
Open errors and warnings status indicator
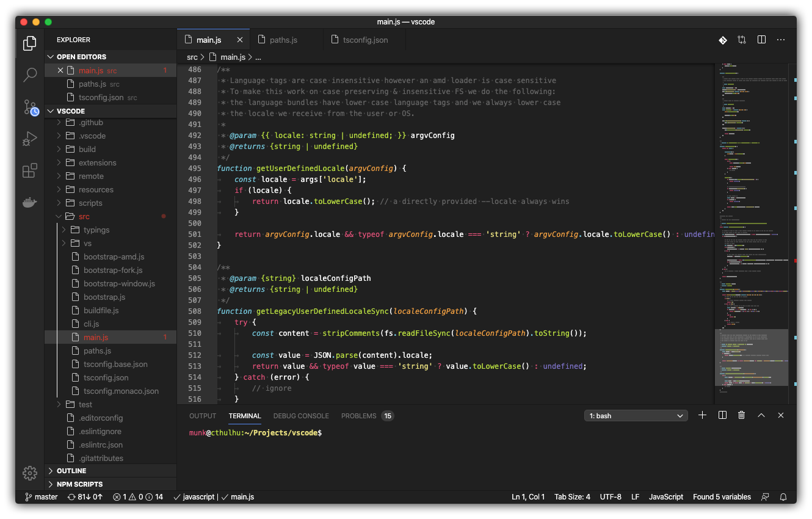click(x=138, y=497)
